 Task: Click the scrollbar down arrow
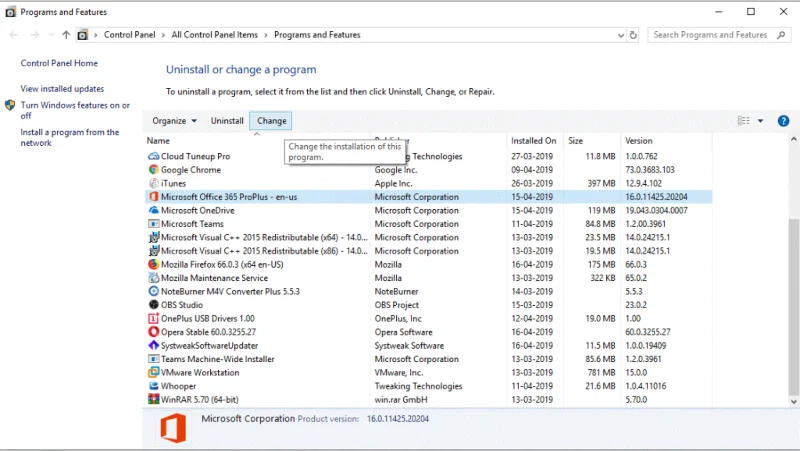[793, 402]
